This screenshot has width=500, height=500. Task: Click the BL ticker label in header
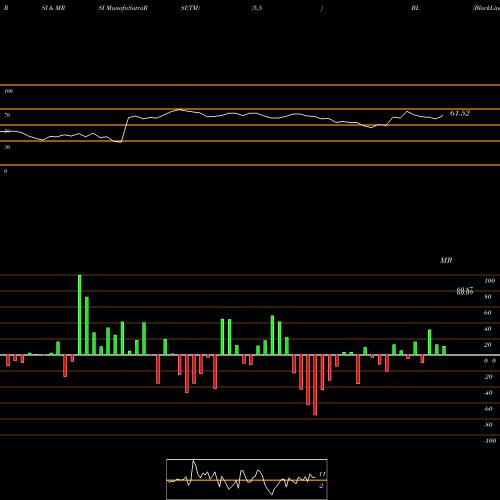pyautogui.click(x=415, y=8)
